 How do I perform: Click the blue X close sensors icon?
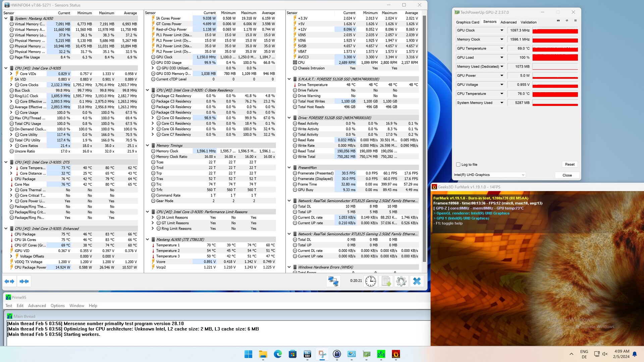point(417,281)
